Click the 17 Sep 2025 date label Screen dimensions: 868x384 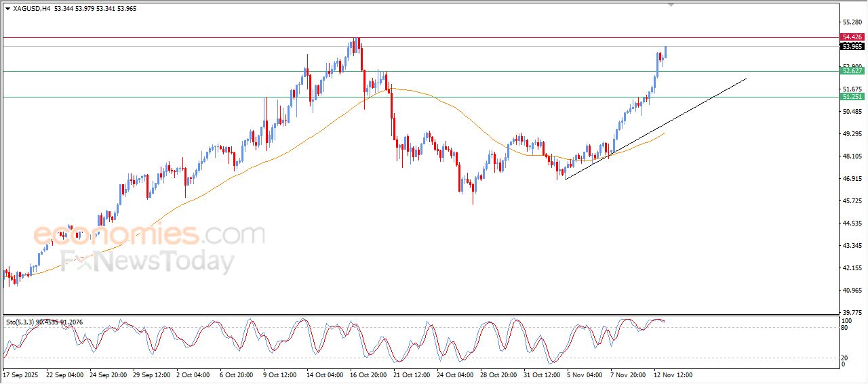pos(18,375)
